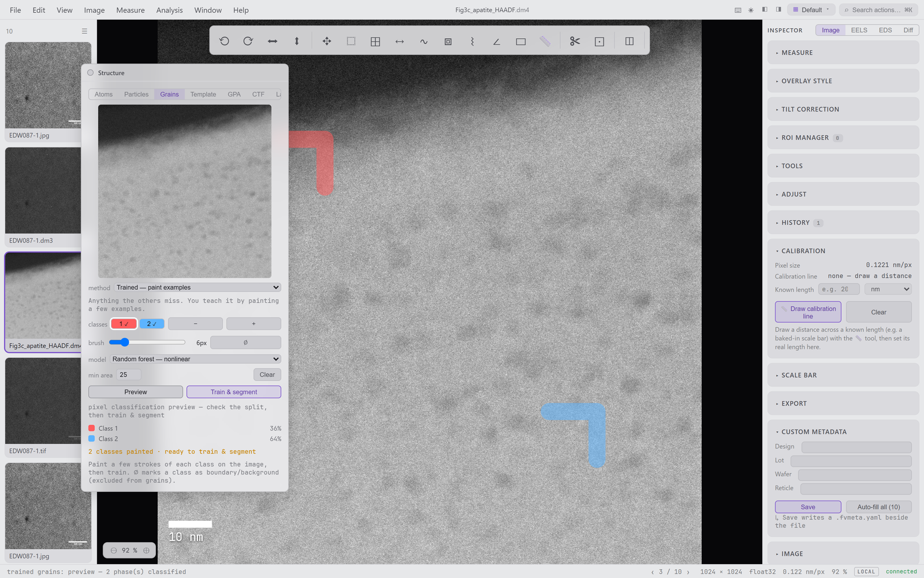Image resolution: width=924 pixels, height=578 pixels.
Task: Select the EDW087-1.dm3 thumbnail
Action: coord(43,197)
